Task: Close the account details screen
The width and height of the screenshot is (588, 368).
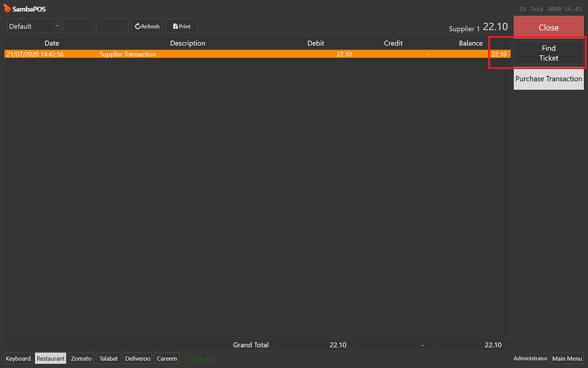Action: pos(548,28)
